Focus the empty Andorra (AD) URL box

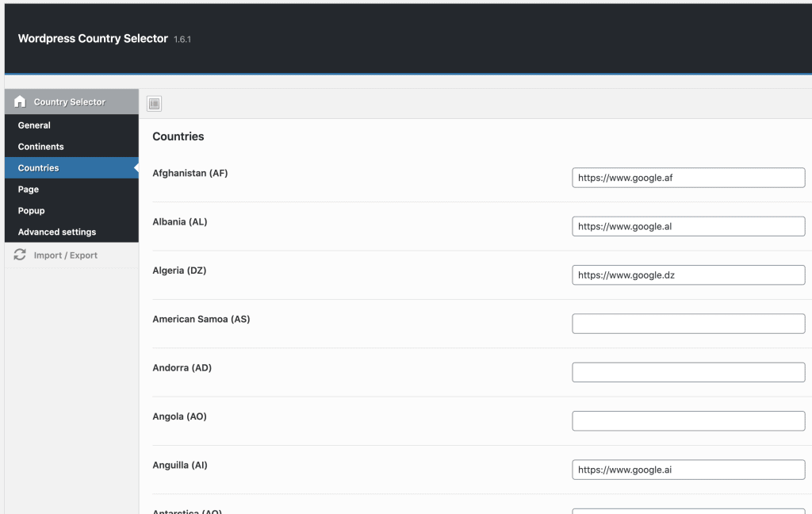688,372
